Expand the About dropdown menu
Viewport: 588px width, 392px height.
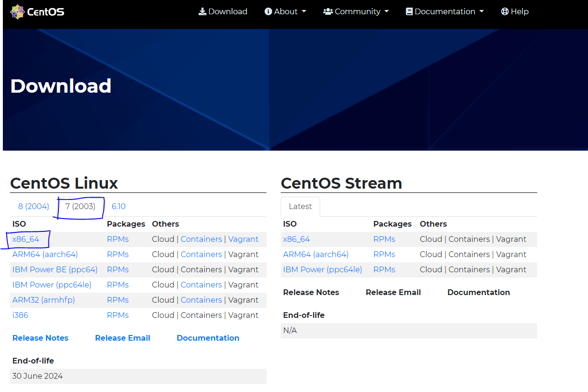[x=285, y=11]
